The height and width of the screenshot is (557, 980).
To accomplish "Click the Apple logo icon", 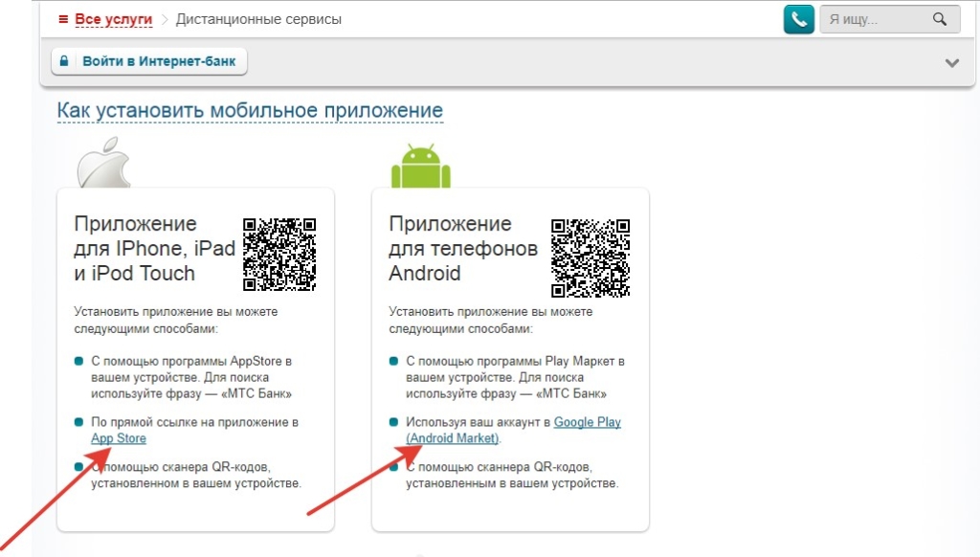I will click(103, 162).
